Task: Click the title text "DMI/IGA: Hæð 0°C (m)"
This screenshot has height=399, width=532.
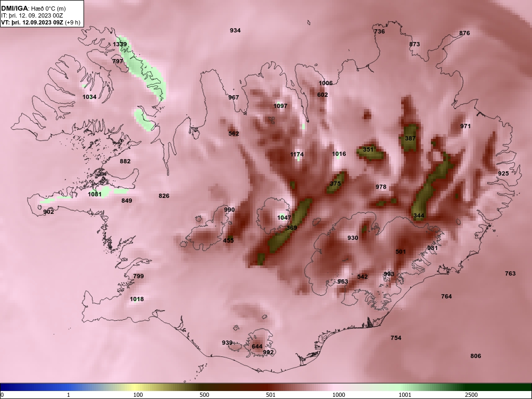Action: pos(34,9)
